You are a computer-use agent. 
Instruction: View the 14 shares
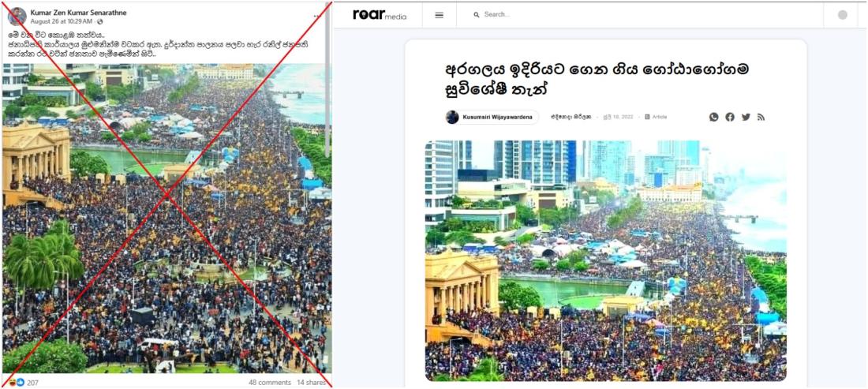click(x=311, y=383)
